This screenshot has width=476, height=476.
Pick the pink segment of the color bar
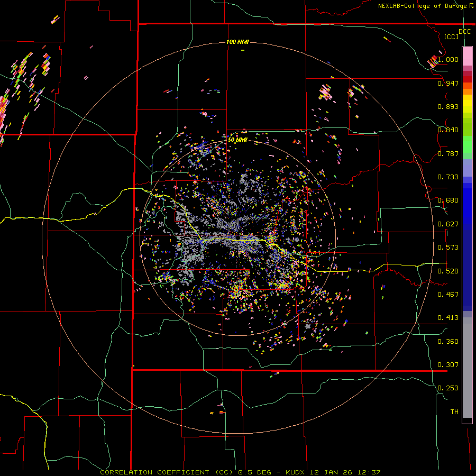click(x=467, y=56)
